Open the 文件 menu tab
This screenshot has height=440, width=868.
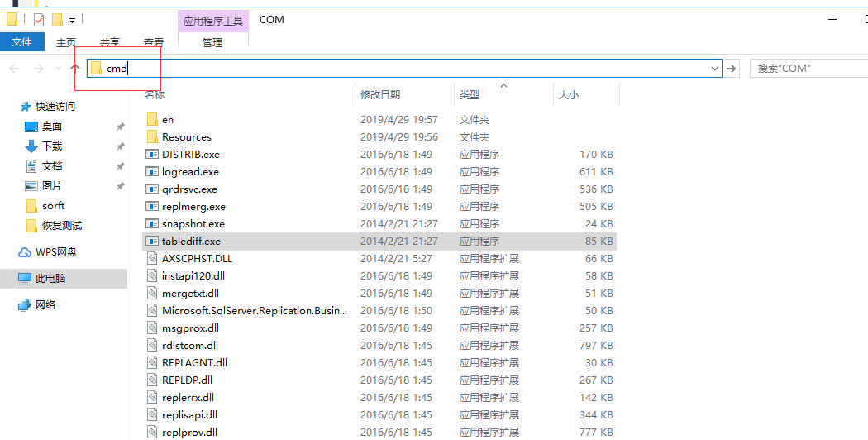pyautogui.click(x=22, y=42)
